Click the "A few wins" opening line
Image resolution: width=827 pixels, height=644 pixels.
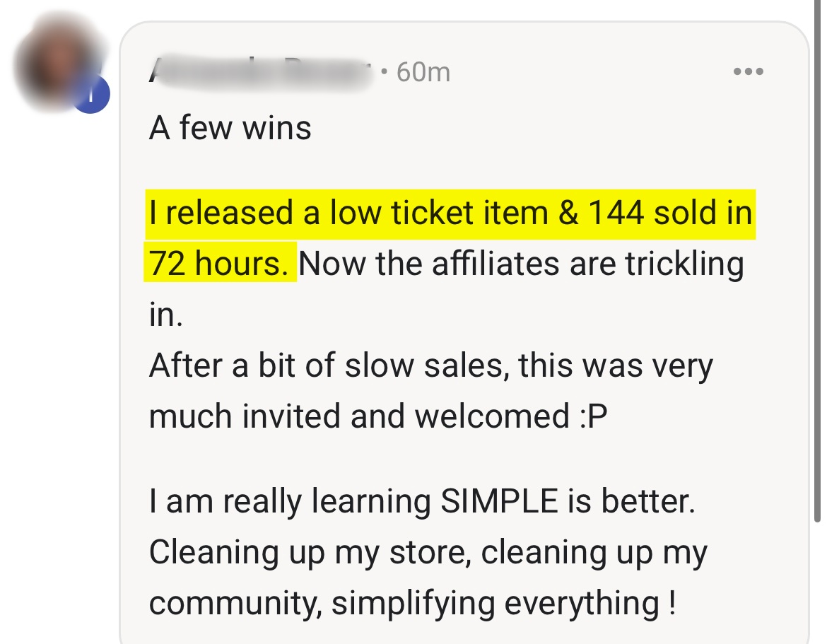click(230, 128)
